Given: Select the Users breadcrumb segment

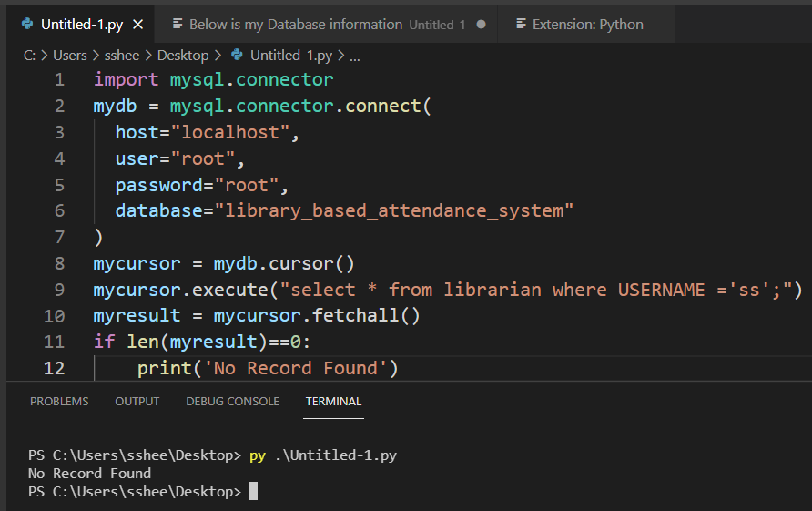Looking at the screenshot, I should (x=70, y=56).
